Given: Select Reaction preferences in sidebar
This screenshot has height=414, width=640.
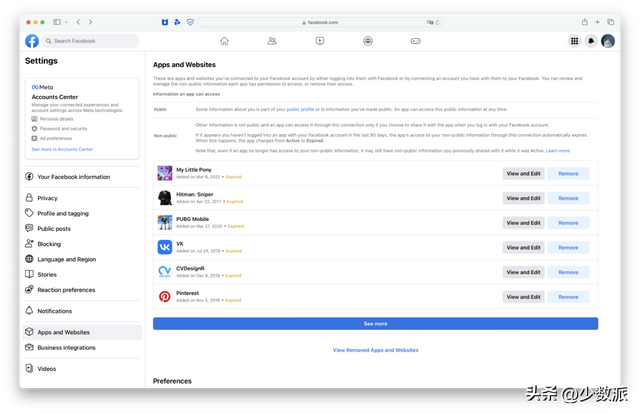Looking at the screenshot, I should click(82, 290).
